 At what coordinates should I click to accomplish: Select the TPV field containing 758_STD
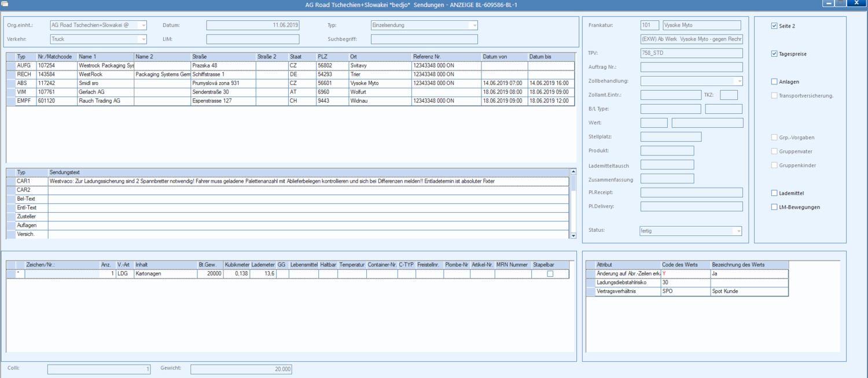(692, 53)
